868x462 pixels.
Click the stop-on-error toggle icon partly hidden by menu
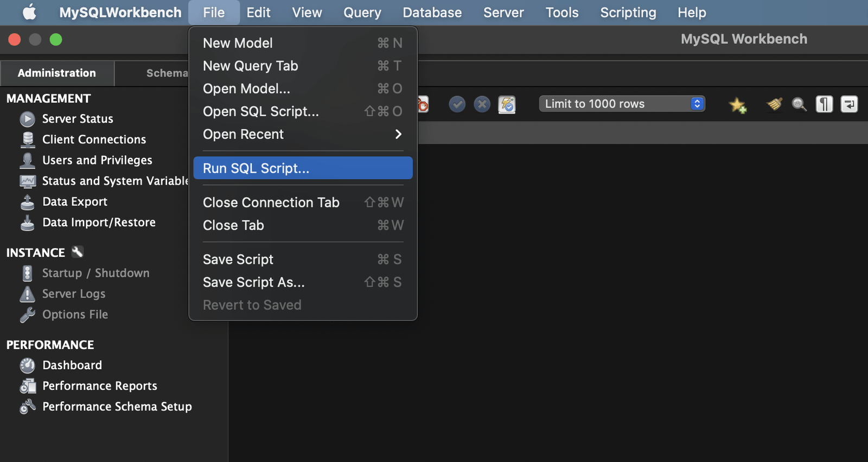click(x=423, y=104)
